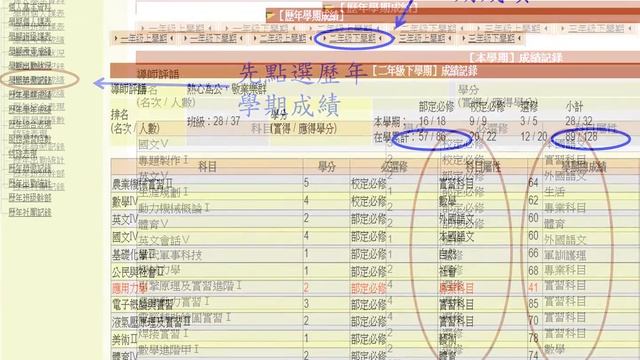
Task: Click the 公民與社會II subject row
Action: tap(375, 271)
